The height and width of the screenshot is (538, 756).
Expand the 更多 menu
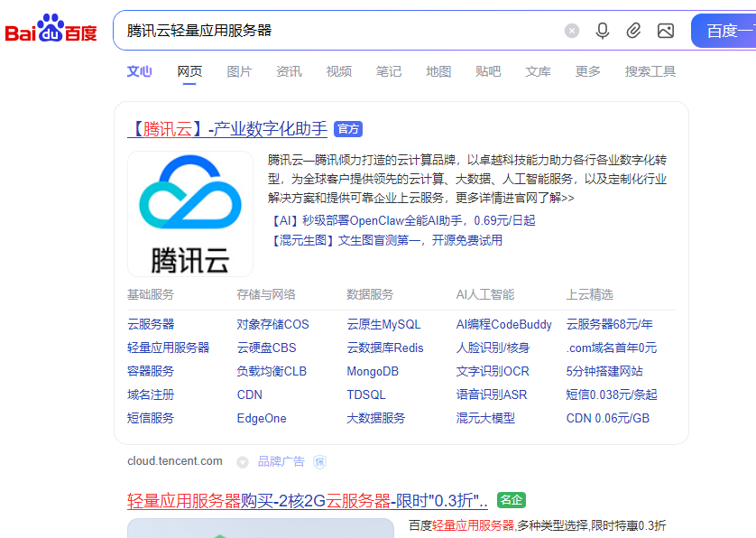click(587, 71)
